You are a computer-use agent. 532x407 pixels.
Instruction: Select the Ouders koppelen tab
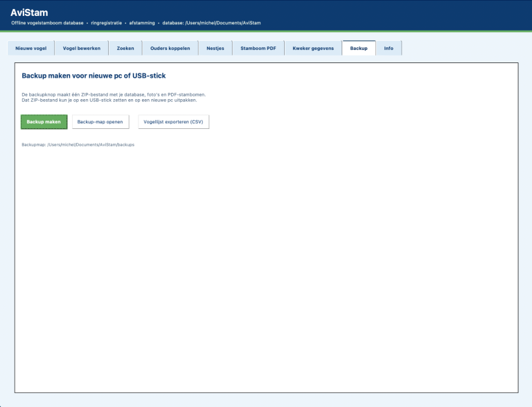(170, 49)
